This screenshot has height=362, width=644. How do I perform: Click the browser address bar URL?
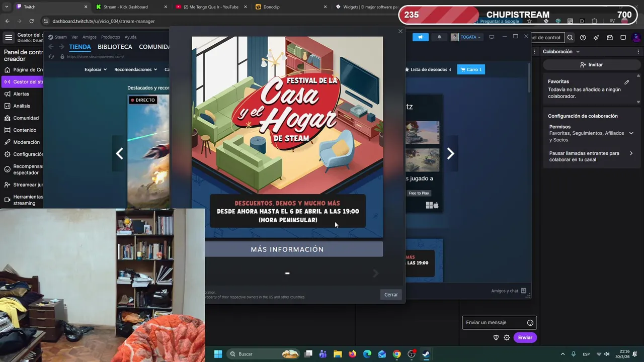[104, 21]
